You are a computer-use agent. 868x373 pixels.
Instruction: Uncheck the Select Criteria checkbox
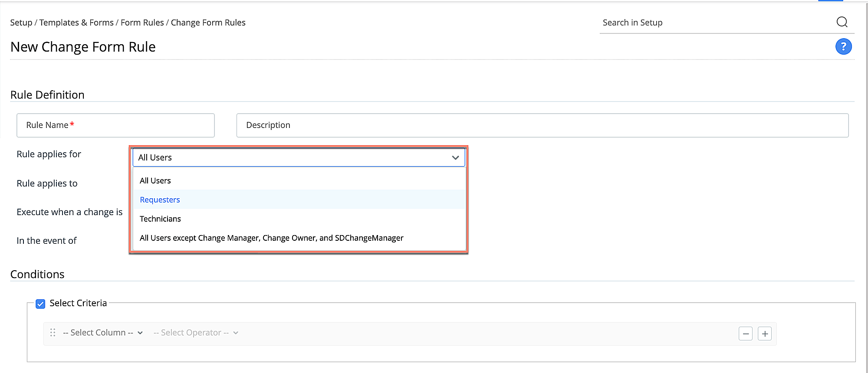pyautogui.click(x=40, y=304)
